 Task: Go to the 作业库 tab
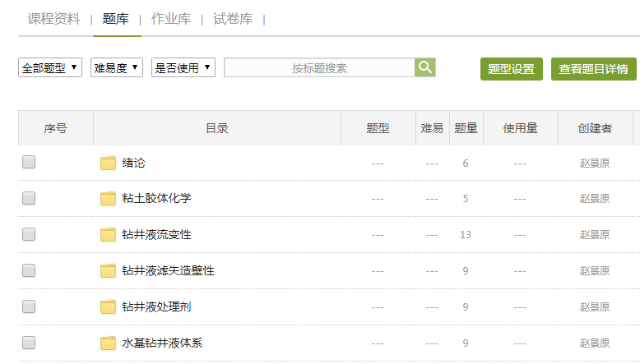(171, 19)
